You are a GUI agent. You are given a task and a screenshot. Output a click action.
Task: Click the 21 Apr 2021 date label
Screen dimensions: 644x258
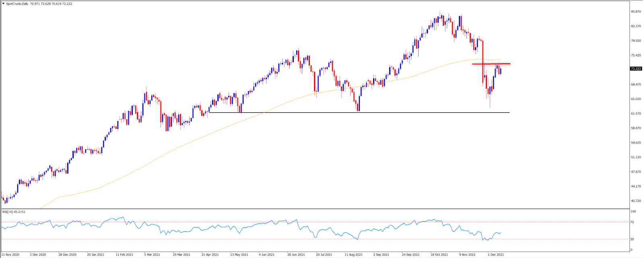(x=210, y=255)
